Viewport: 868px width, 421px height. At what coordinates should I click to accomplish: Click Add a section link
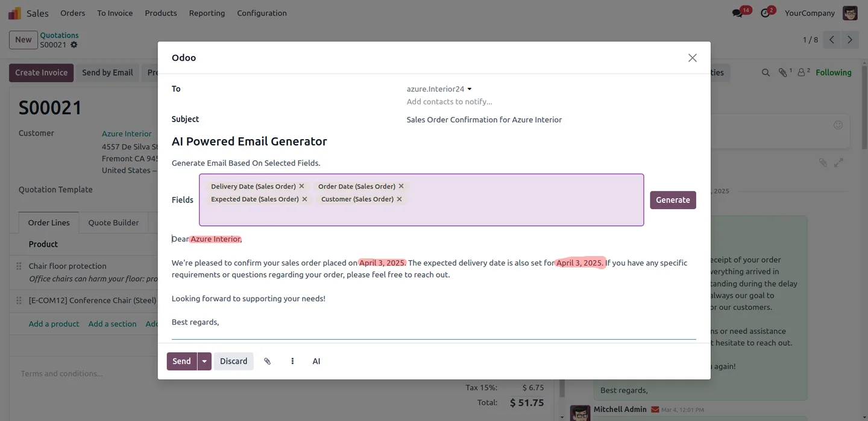(x=112, y=324)
